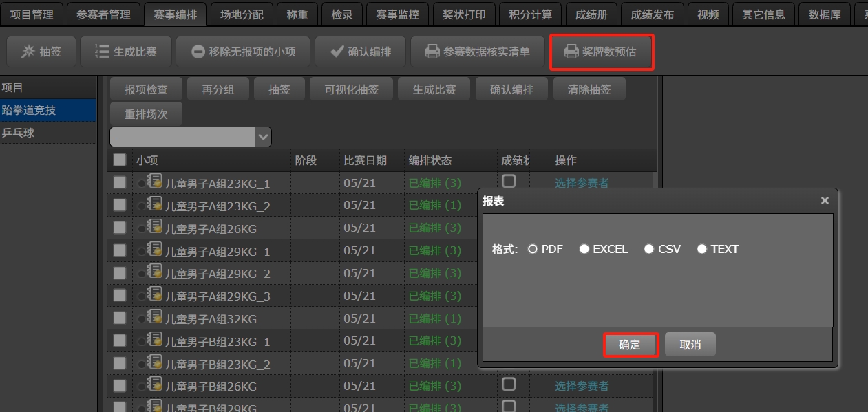The width and height of the screenshot is (868, 412).
Task: Pick the CSV format radio button
Action: click(648, 249)
